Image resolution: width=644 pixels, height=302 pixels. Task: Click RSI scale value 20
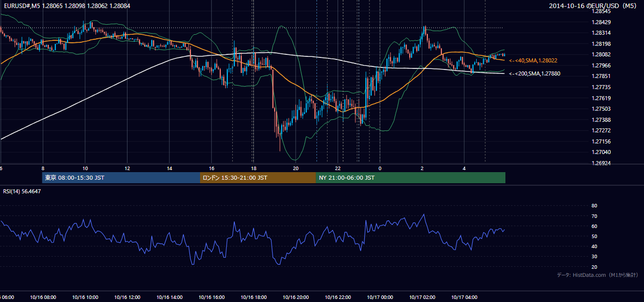coord(594,267)
